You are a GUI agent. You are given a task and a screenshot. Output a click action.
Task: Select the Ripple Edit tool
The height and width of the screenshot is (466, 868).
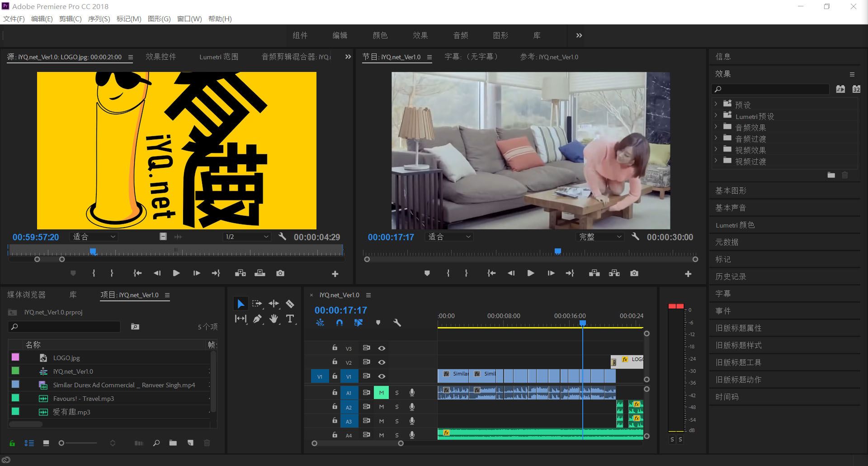pyautogui.click(x=274, y=304)
